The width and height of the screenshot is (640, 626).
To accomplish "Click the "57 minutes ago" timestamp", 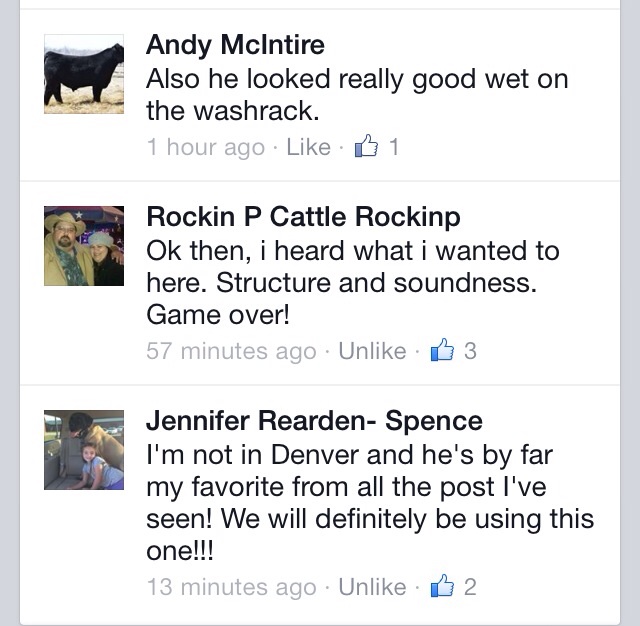I will pos(231,351).
